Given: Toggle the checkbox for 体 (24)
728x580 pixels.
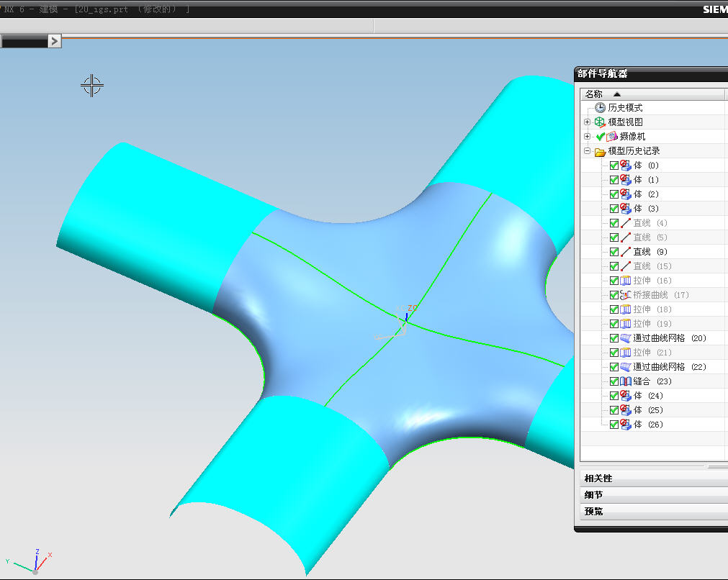Looking at the screenshot, I should pyautogui.click(x=614, y=396).
